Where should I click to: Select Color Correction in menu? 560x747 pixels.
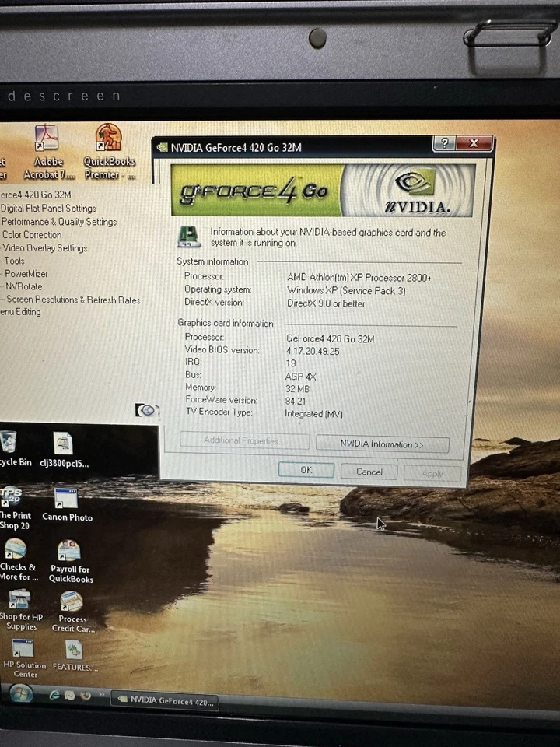(x=32, y=235)
